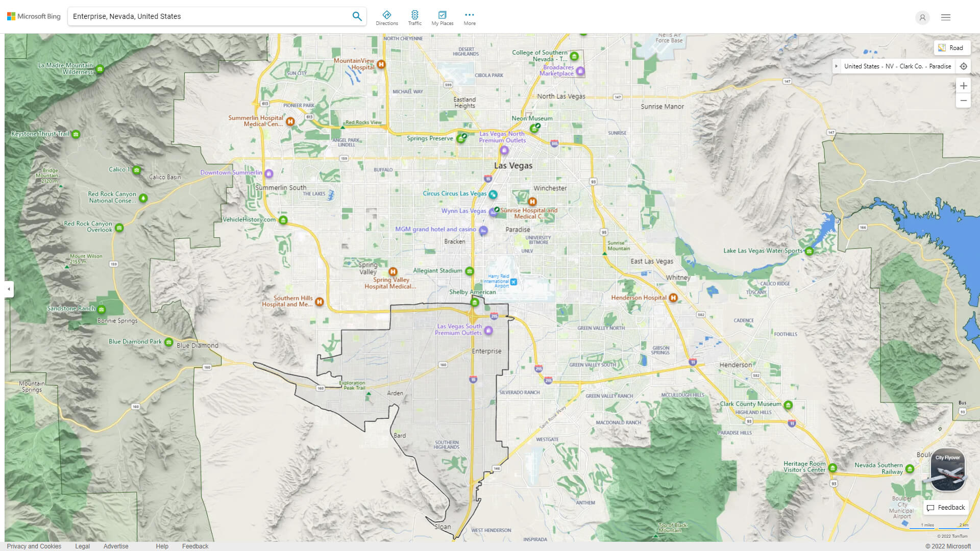Click the Feedback button
The width and height of the screenshot is (980, 551).
(x=945, y=508)
